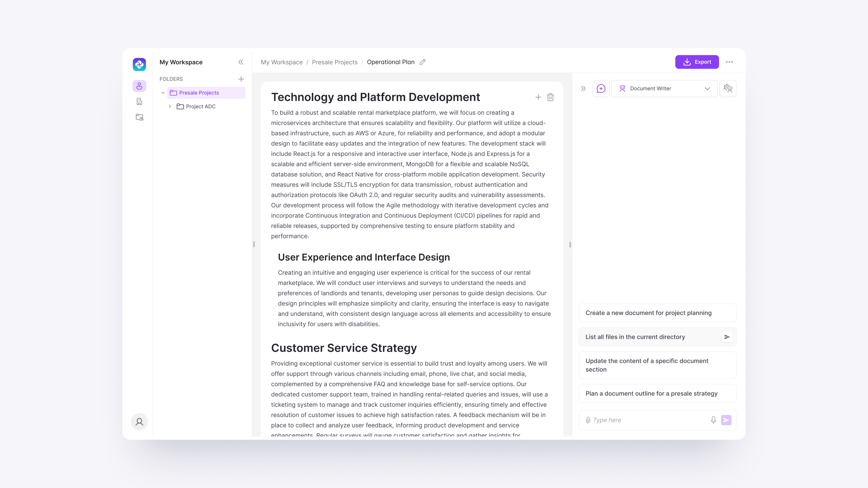This screenshot has height=488, width=868.
Task: Attach a file with paperclip icon
Action: pyautogui.click(x=588, y=420)
